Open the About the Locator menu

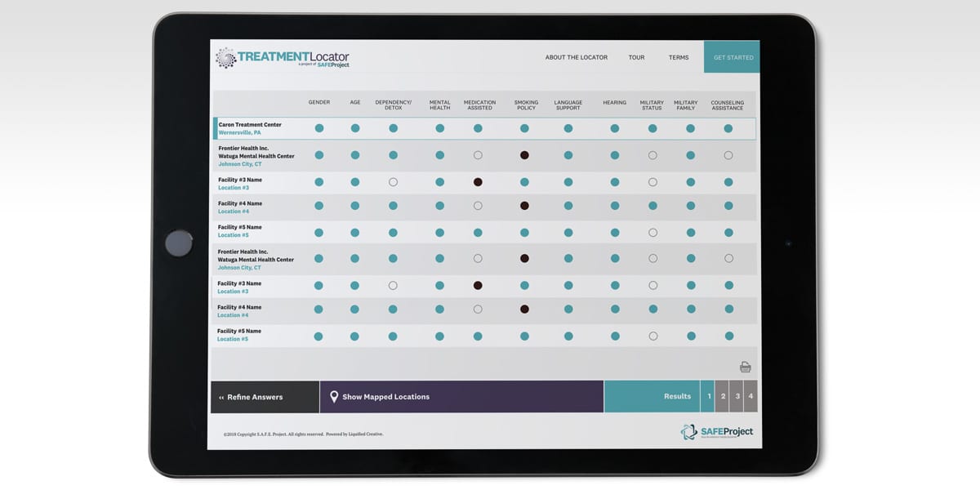tap(577, 58)
